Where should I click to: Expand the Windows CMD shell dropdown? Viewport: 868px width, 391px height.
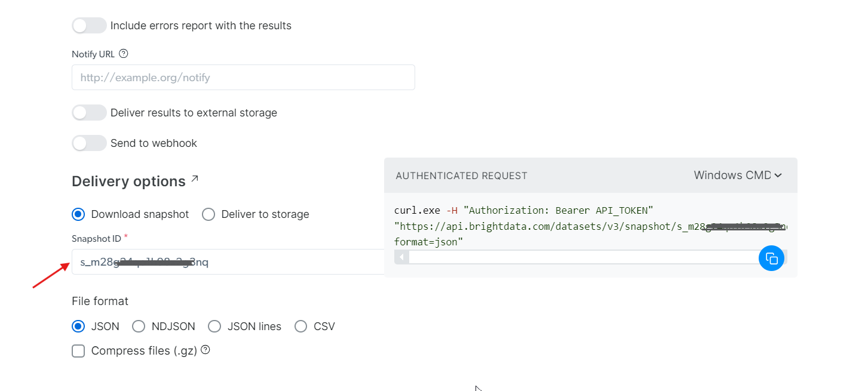click(x=738, y=175)
